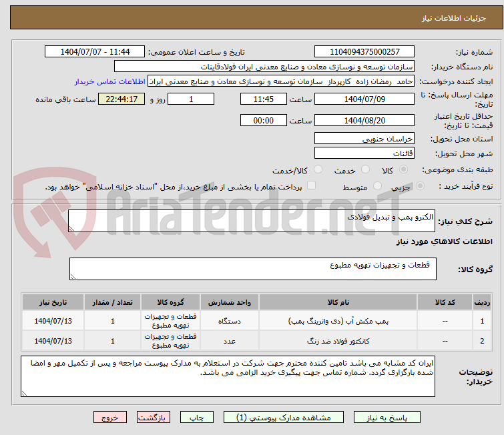The width and height of the screenshot is (504, 435).
Task: Open مشاهده مدارک پیوستی (1) button
Action: coord(284,418)
